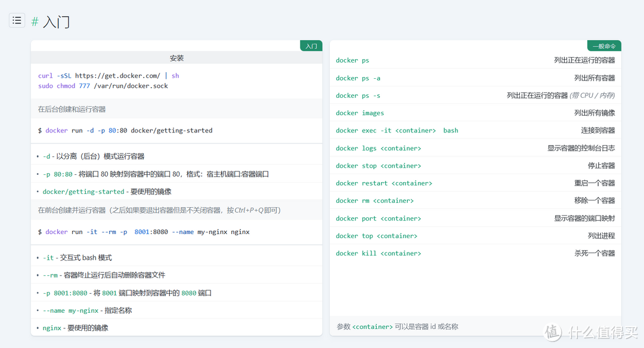Click the green 一般命令 card tag

(x=604, y=46)
